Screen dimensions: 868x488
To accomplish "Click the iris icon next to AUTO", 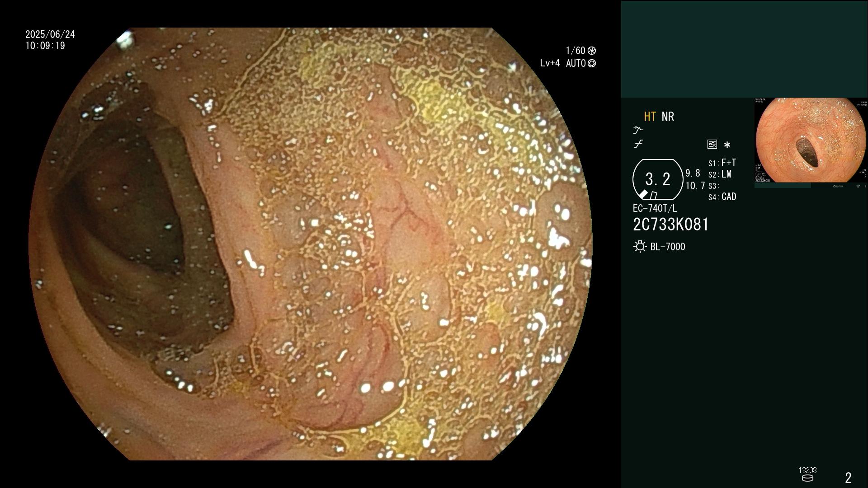I will coord(591,63).
